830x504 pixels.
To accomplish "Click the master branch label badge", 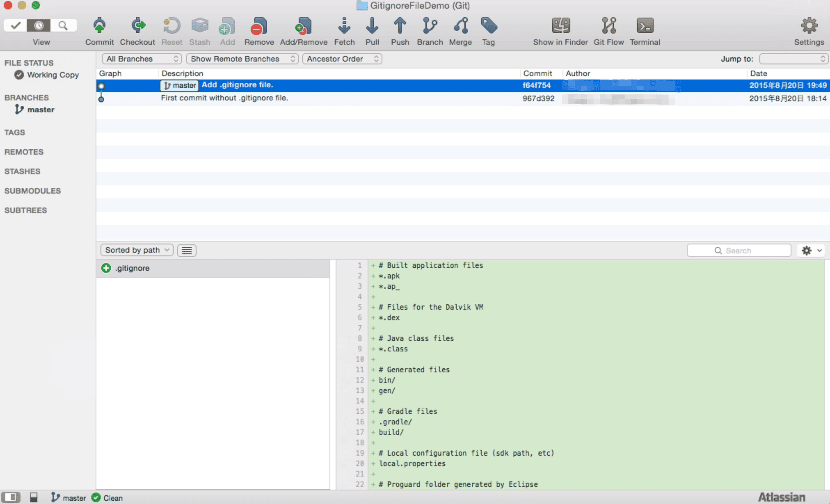I will [x=179, y=86].
